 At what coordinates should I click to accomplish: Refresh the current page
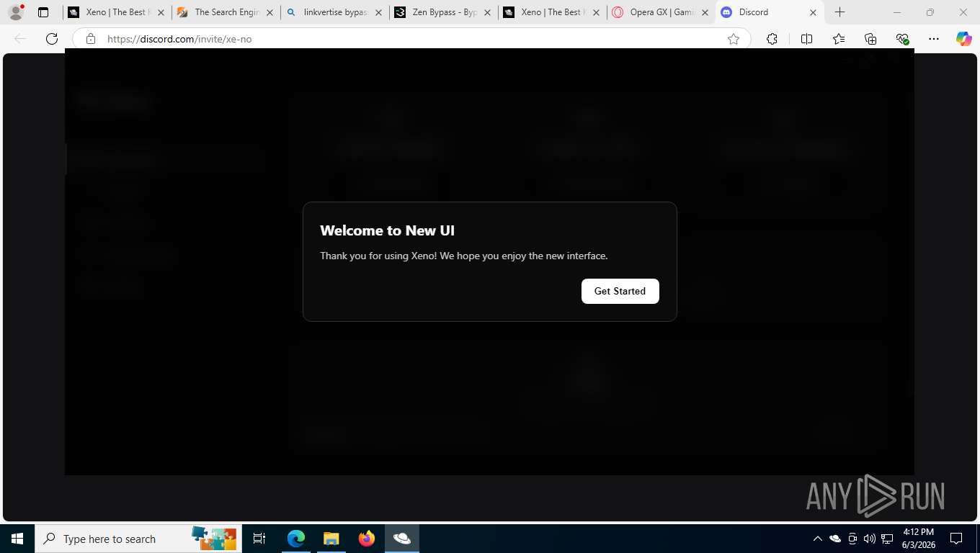(52, 39)
